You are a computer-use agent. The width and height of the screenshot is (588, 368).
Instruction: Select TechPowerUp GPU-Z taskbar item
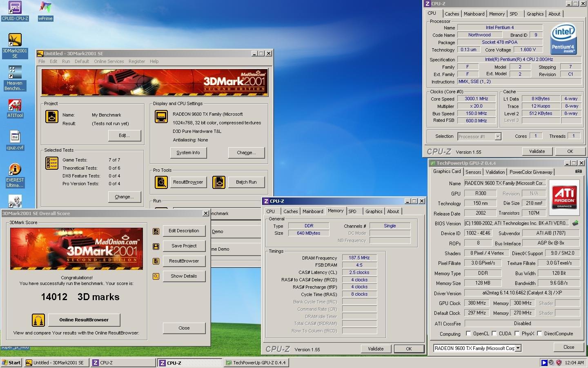256,363
